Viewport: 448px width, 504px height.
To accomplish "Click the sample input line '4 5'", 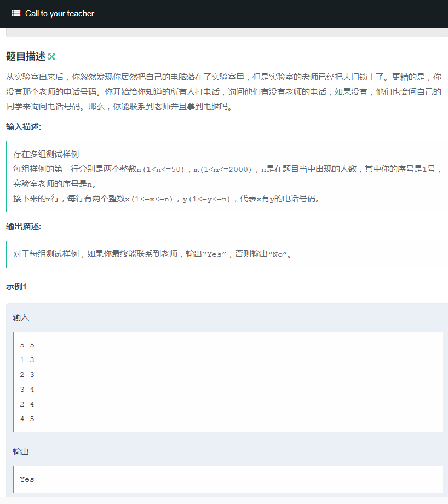I will 27,419.
